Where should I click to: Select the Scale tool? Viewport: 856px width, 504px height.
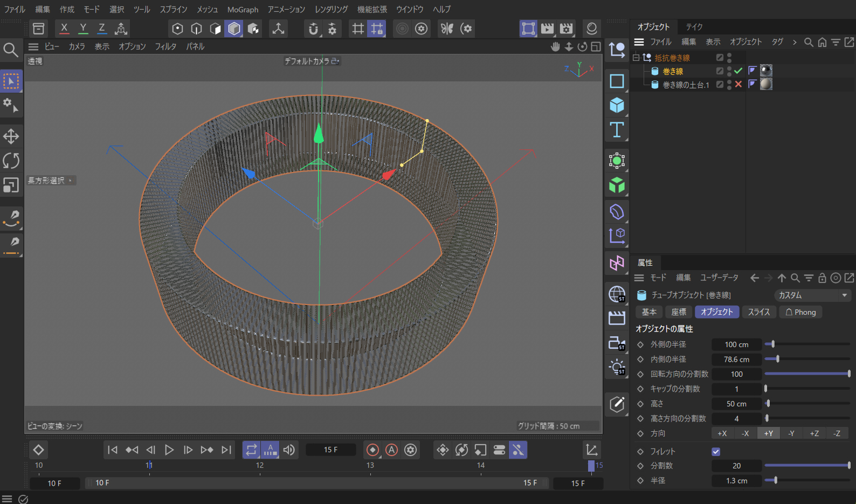tap(11, 185)
